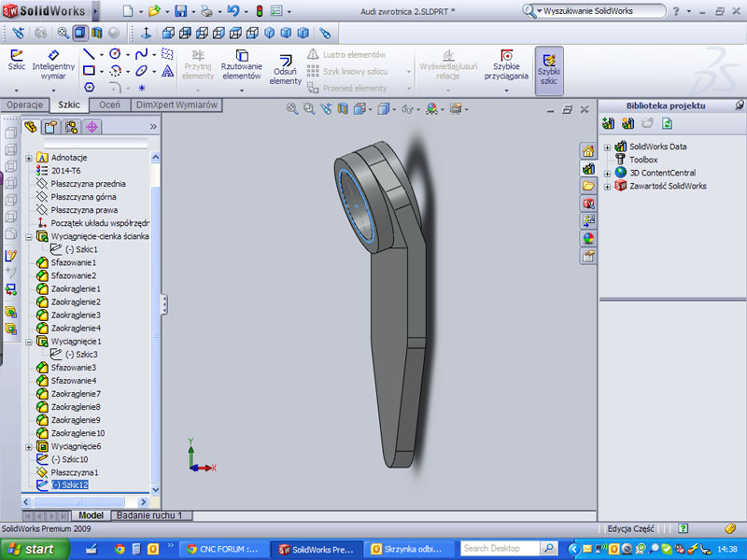The height and width of the screenshot is (560, 747).
Task: Open the ConfigurationManager tab icon
Action: [72, 127]
